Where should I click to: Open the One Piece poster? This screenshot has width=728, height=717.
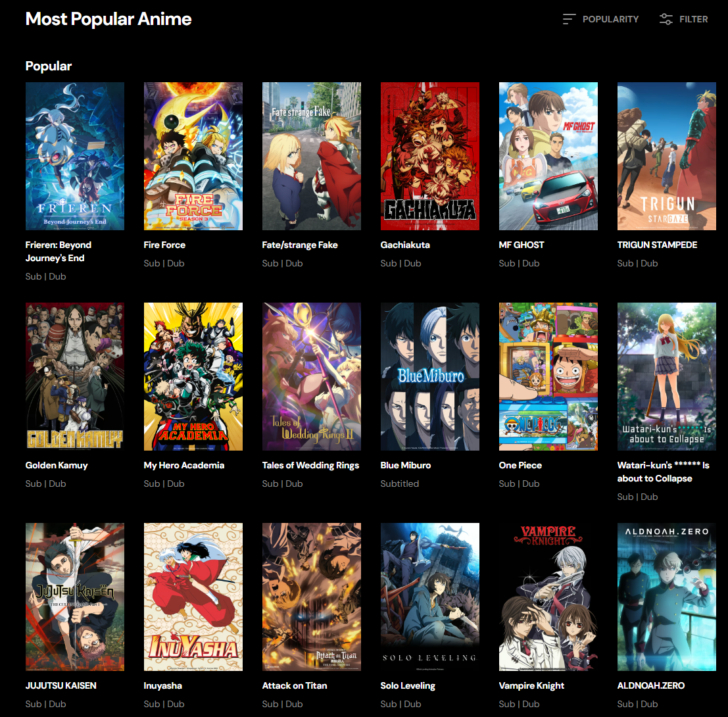(x=548, y=377)
